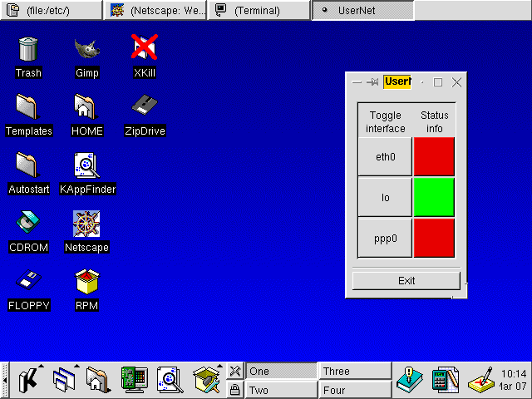Click the CDROM desktop icon
The image size is (532, 399).
(x=28, y=224)
